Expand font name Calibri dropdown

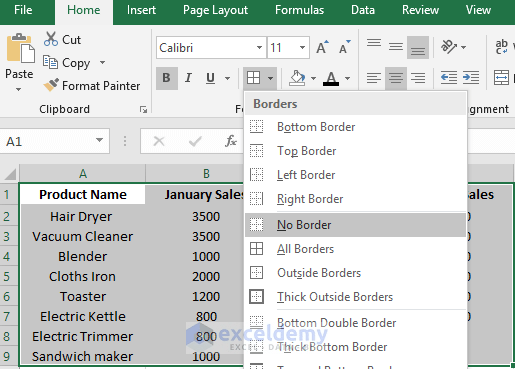[259, 47]
